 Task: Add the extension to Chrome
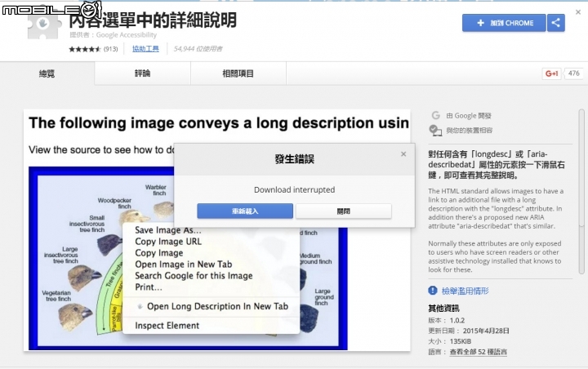(x=504, y=23)
